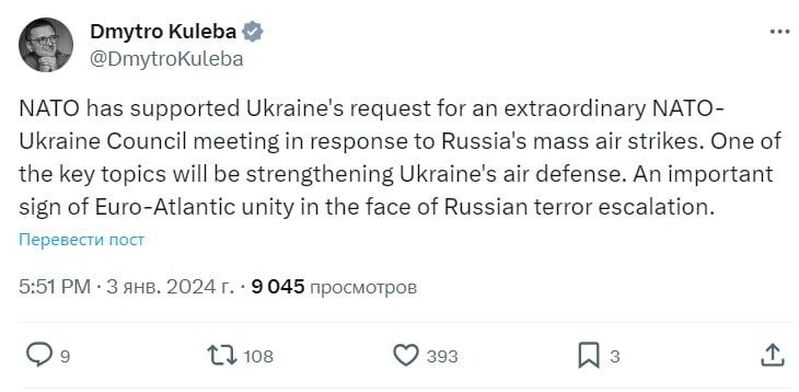Open Dmytro Kuleba's profile photo
799x392 pixels.
(46, 45)
